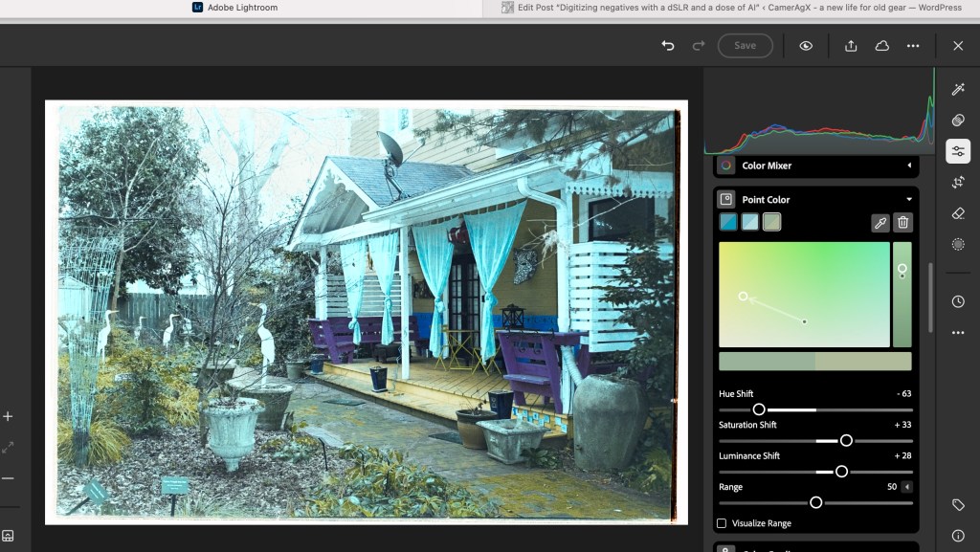Expand the Range options arrow
The height and width of the screenshot is (552, 980).
point(906,487)
